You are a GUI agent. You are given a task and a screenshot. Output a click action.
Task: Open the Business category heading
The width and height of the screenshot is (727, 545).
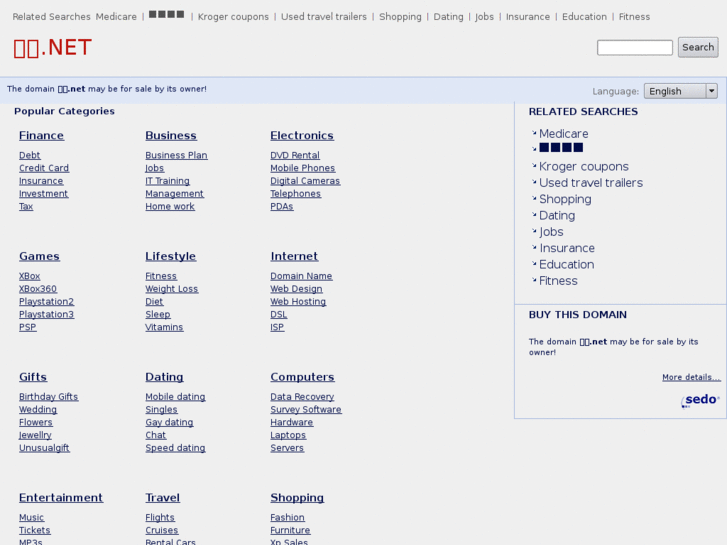click(x=171, y=135)
